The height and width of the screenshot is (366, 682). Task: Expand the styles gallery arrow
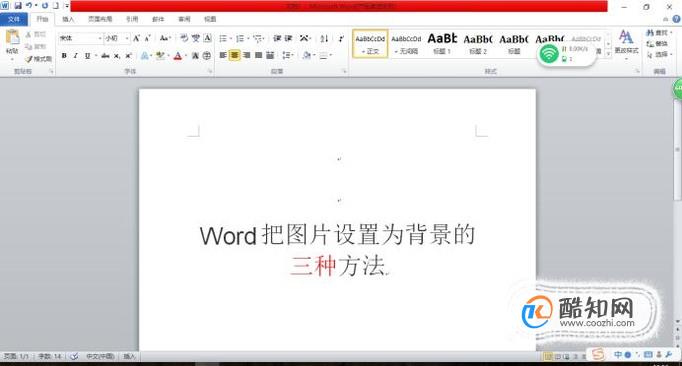pos(608,53)
